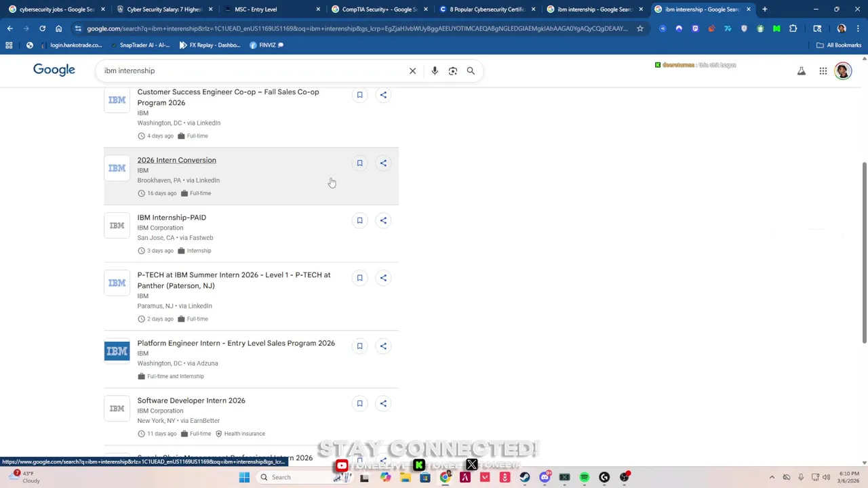Open Software Developer Intern 2026 listing
The height and width of the screenshot is (488, 868).
(x=191, y=401)
